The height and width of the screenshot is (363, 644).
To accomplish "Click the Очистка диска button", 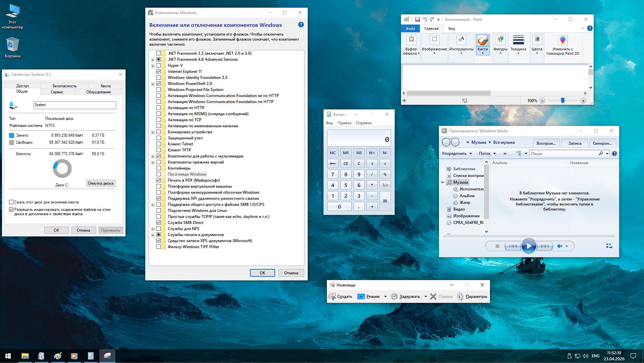I will tap(101, 183).
